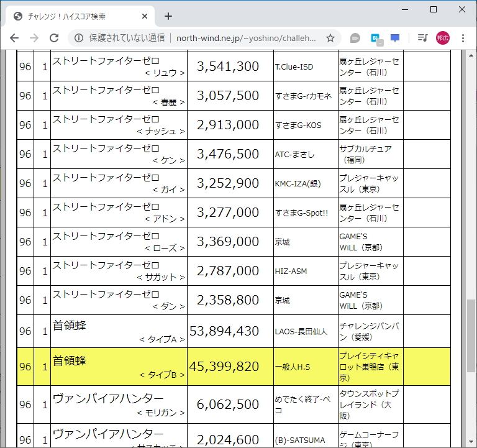Click the vertical scrollbar thumb
The width and height of the screenshot is (477, 448).
pos(471,336)
